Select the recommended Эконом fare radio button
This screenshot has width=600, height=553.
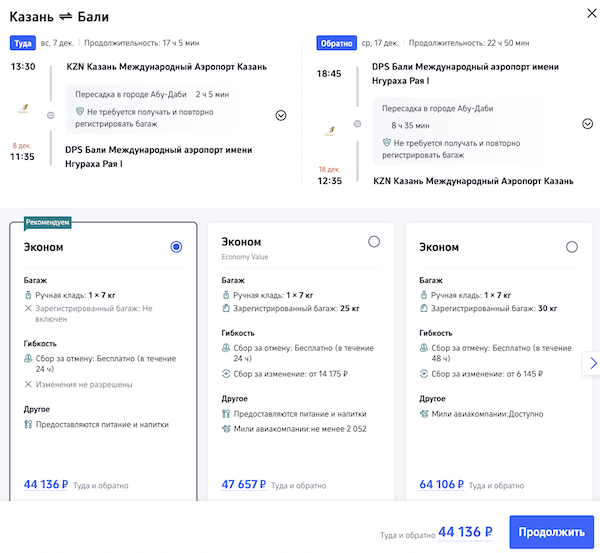177,247
